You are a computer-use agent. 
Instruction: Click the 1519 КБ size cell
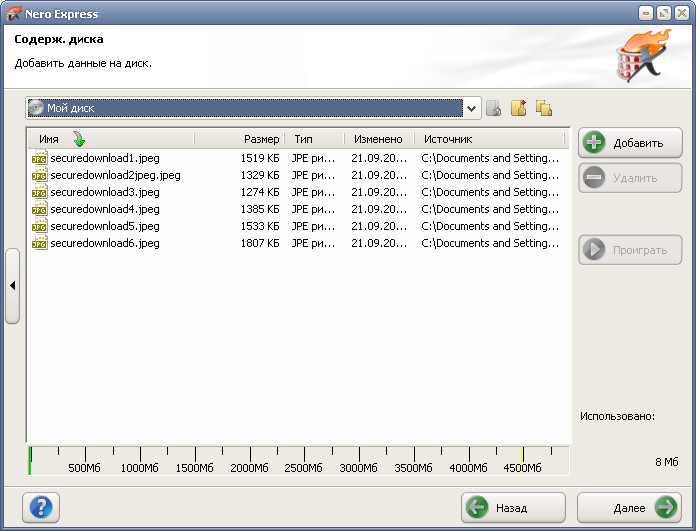[260, 158]
